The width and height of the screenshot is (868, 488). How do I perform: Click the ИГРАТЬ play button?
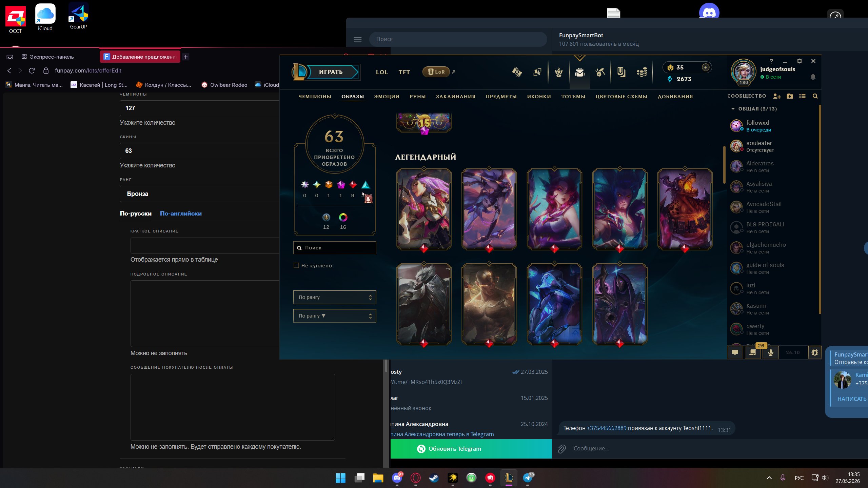(331, 72)
